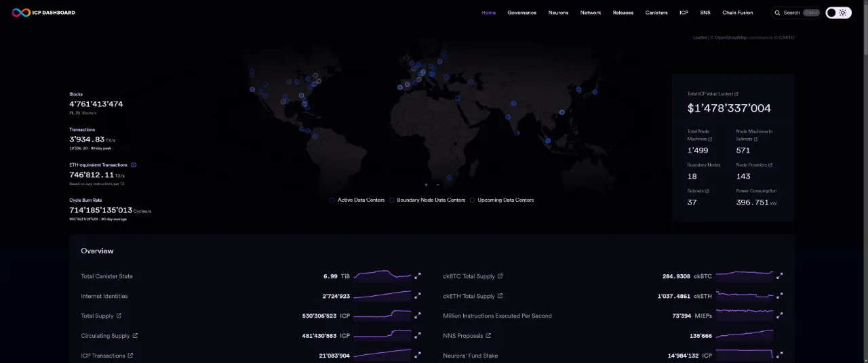This screenshot has width=868, height=363.
Task: Zoom out the map with minus
Action: point(438,184)
